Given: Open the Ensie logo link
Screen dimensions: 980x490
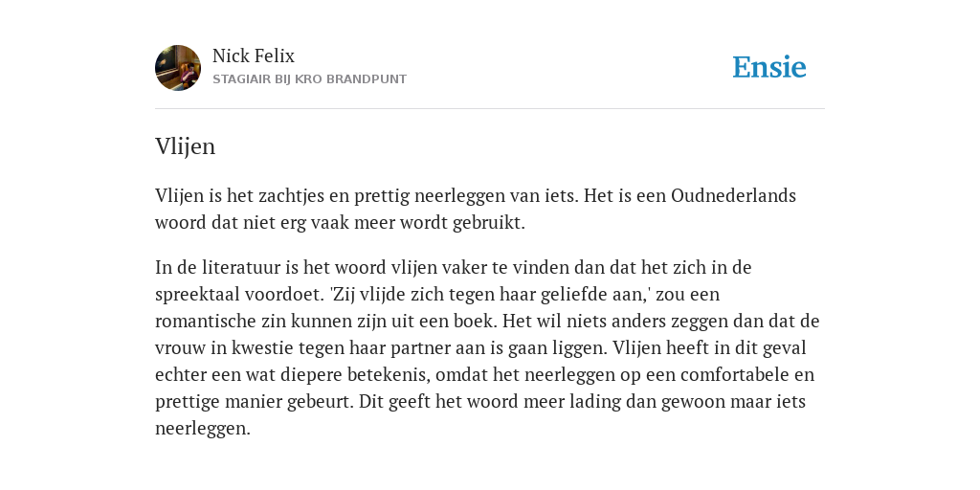Looking at the screenshot, I should click(x=769, y=67).
